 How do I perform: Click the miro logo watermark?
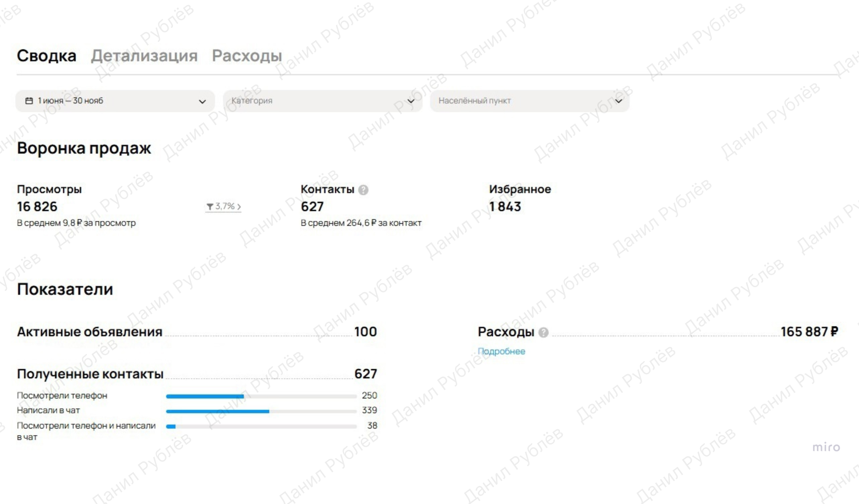tap(826, 447)
